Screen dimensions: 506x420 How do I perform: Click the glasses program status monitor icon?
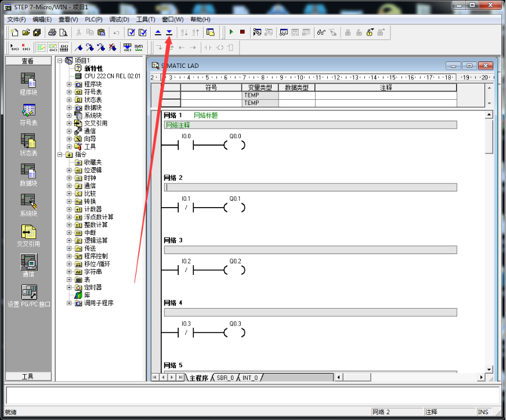[x=321, y=32]
